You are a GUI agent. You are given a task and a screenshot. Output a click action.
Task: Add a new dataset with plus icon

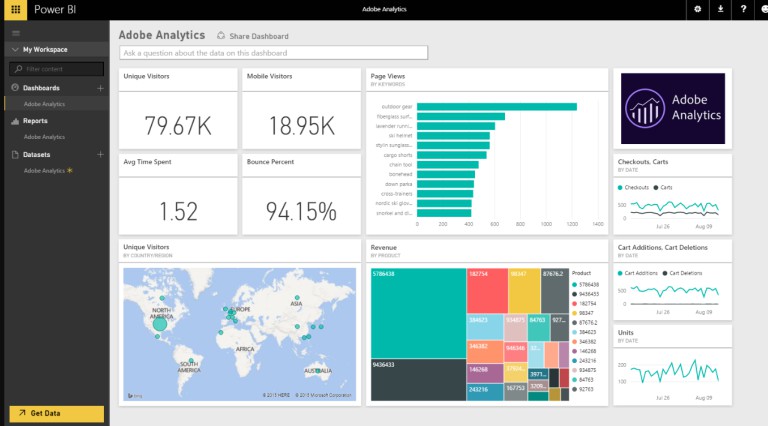tap(100, 154)
